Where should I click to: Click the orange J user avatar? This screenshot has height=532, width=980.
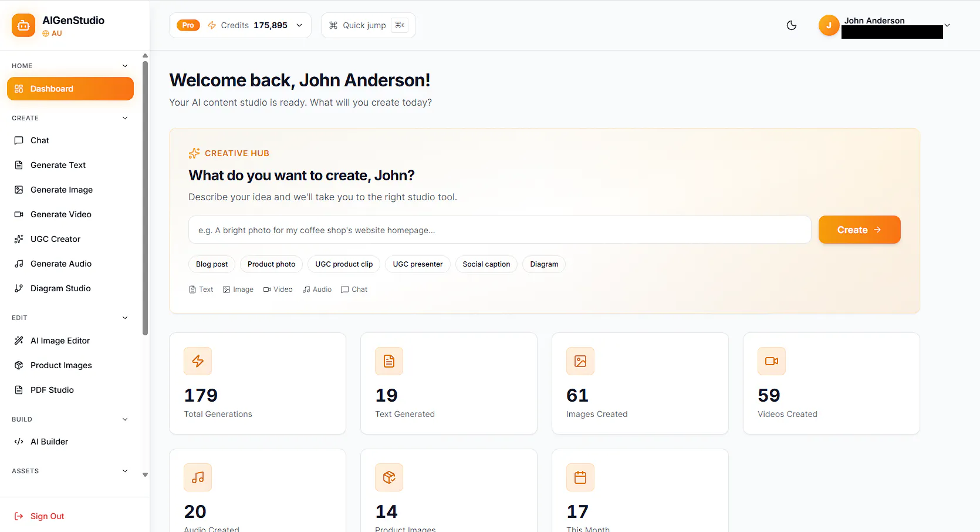[x=829, y=25]
